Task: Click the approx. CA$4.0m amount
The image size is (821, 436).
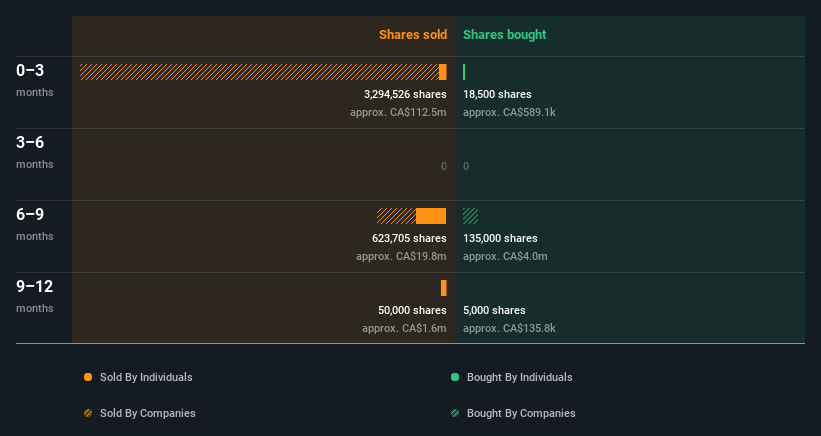Action: pyautogui.click(x=505, y=256)
